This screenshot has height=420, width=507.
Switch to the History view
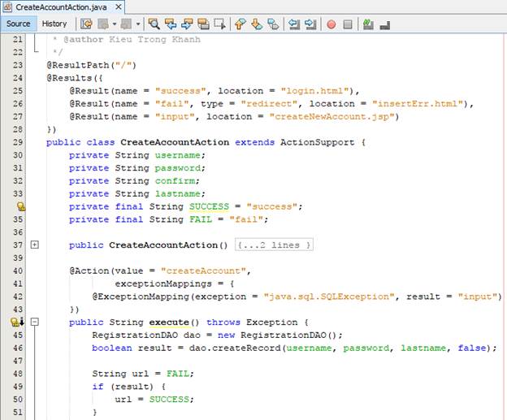[54, 24]
